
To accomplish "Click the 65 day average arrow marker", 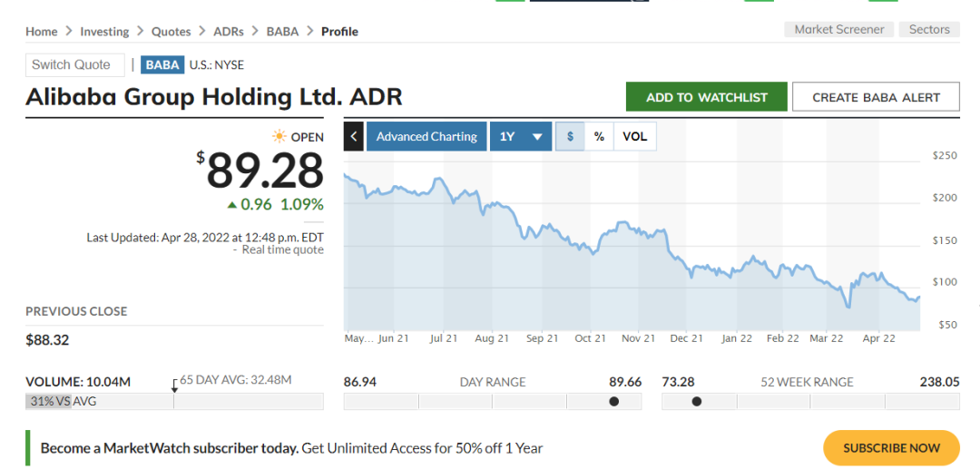I will point(174,386).
